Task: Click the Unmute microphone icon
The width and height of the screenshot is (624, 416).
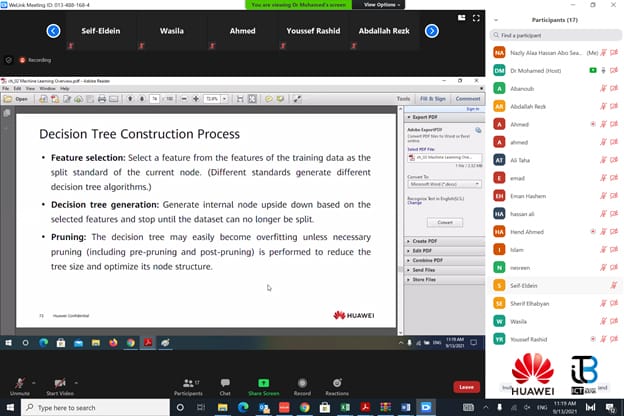Action: tap(20, 383)
